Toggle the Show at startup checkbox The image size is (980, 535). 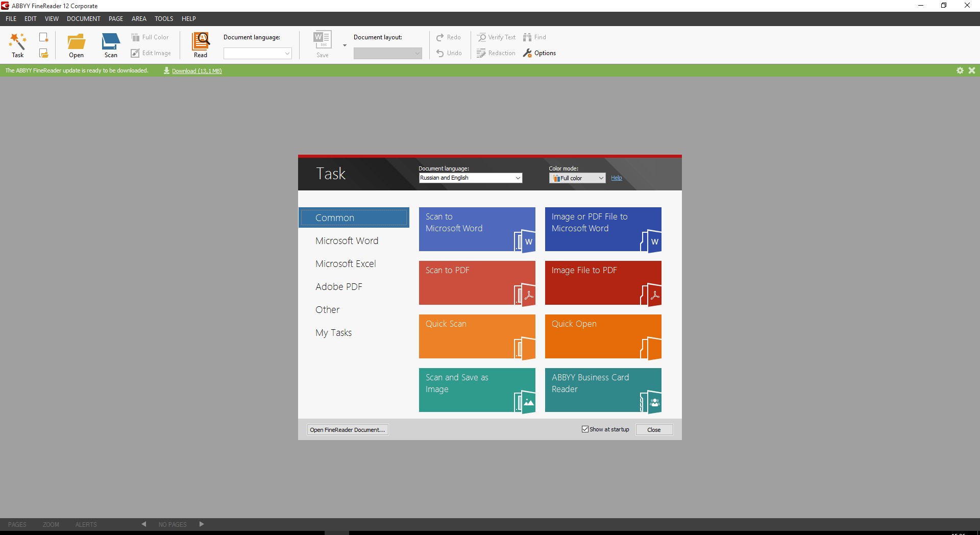tap(585, 429)
